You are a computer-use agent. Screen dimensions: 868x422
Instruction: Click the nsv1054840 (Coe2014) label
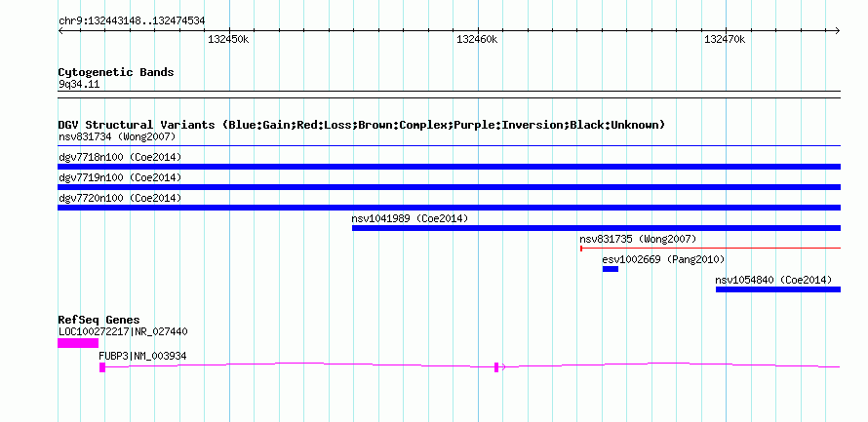pos(773,280)
